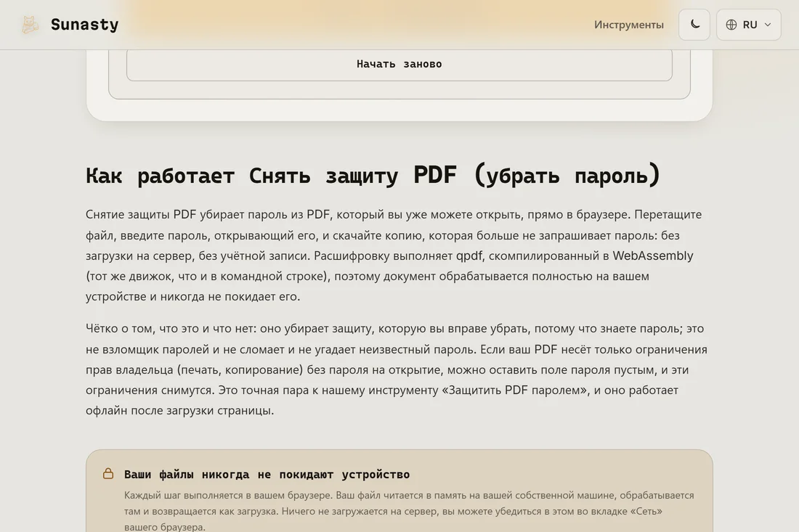
Task: Click the heading Как работает Снять защиту PDF
Action: (x=373, y=175)
